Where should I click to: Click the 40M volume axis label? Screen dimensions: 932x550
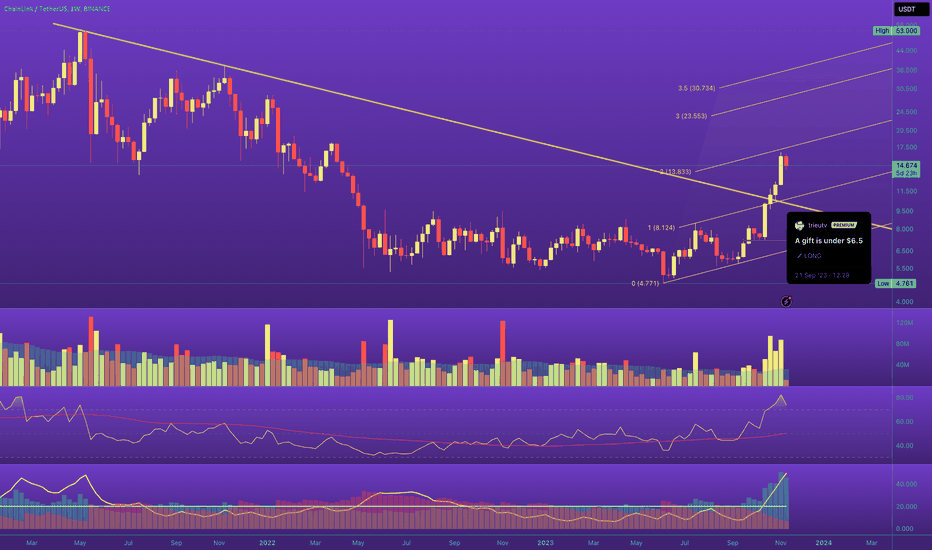click(x=902, y=365)
